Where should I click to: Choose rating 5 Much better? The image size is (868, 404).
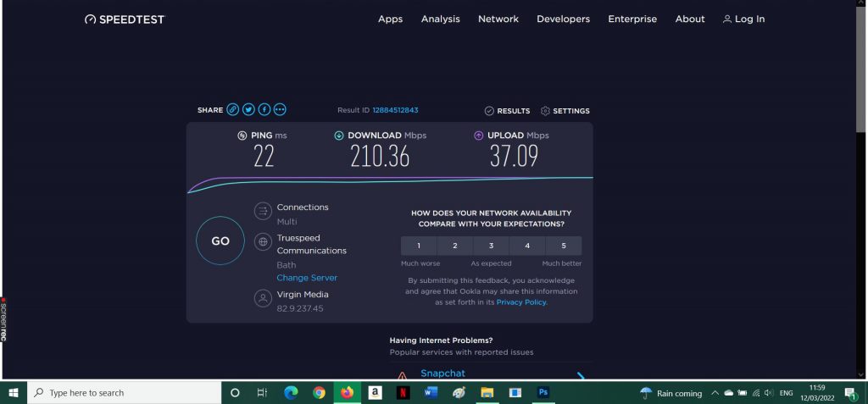tap(563, 246)
